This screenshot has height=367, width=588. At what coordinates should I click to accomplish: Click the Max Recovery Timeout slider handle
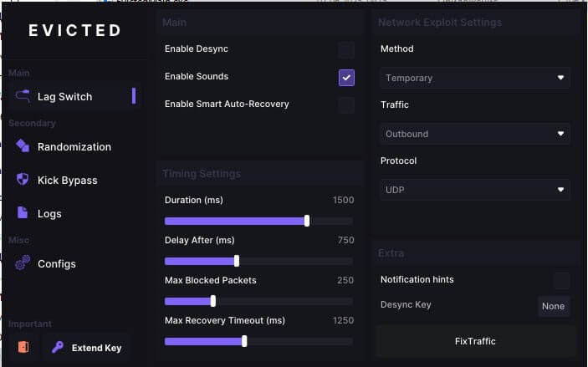coord(244,341)
